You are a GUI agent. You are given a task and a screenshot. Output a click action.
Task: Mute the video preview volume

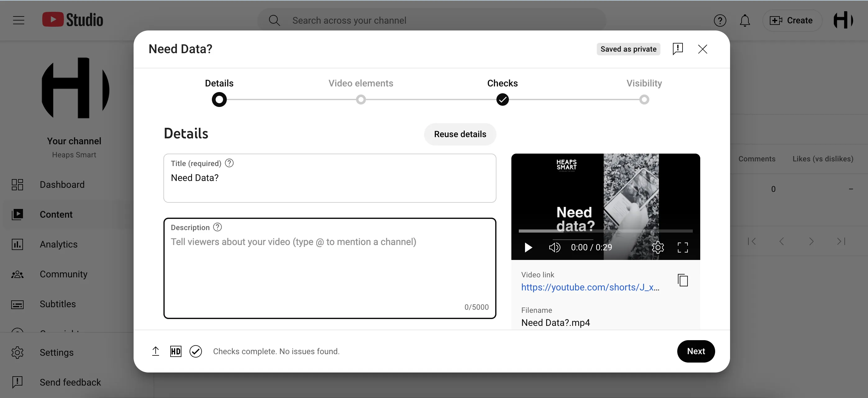(x=554, y=248)
